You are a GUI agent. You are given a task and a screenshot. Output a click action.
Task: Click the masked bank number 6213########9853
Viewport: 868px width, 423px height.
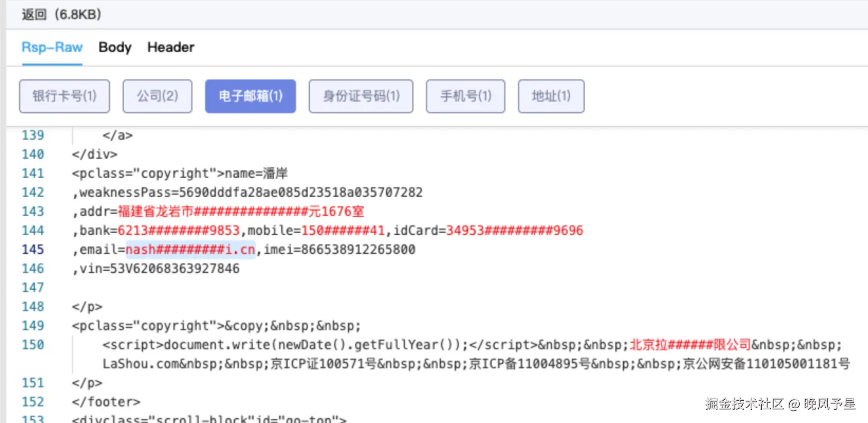pos(179,231)
